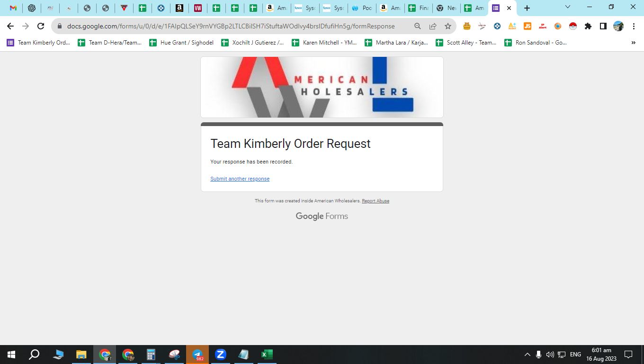Expand the tab search dropdown arrow
The image size is (644, 364).
(x=568, y=7)
